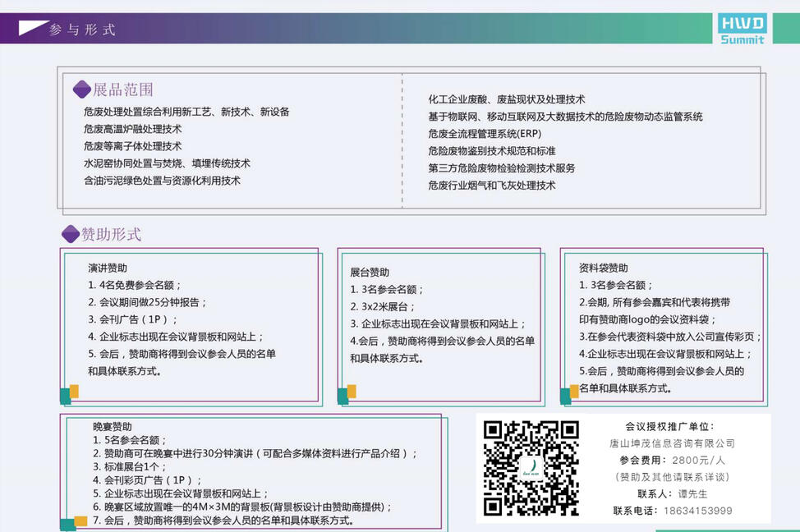Viewport: 800px width, 532px height.
Task: Click the orange-teal square marker in 演讲赞助 box
Action: (70, 393)
